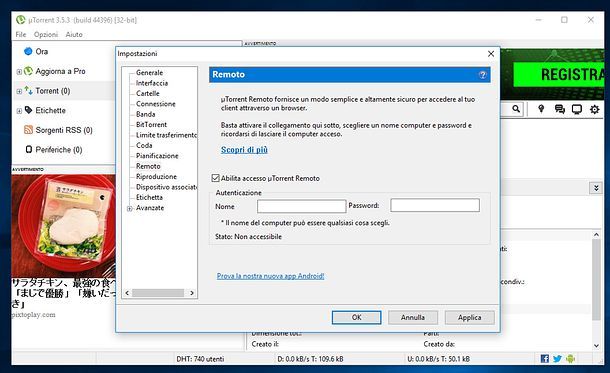The height and width of the screenshot is (373, 610).
Task: Open the Opzioni menu
Action: pyautogui.click(x=46, y=35)
